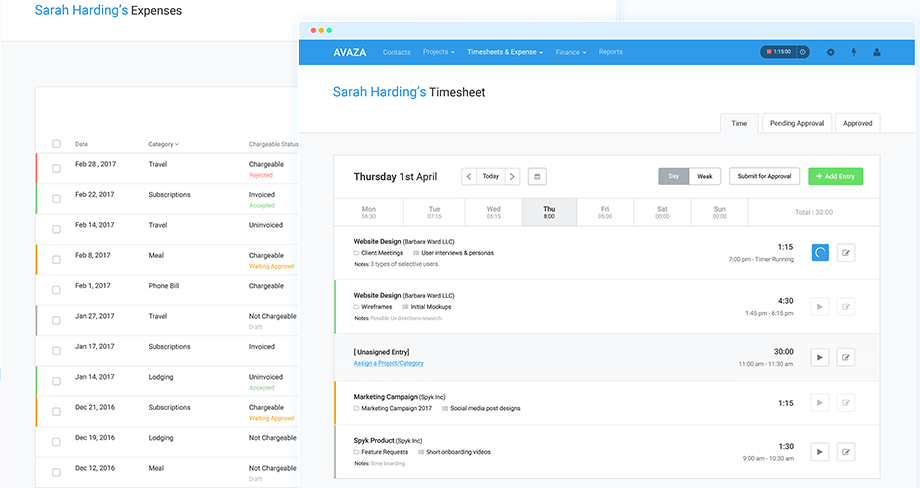Click the Rejected status under Feb 28 expense
Screen dimensions: 920x488
click(261, 175)
